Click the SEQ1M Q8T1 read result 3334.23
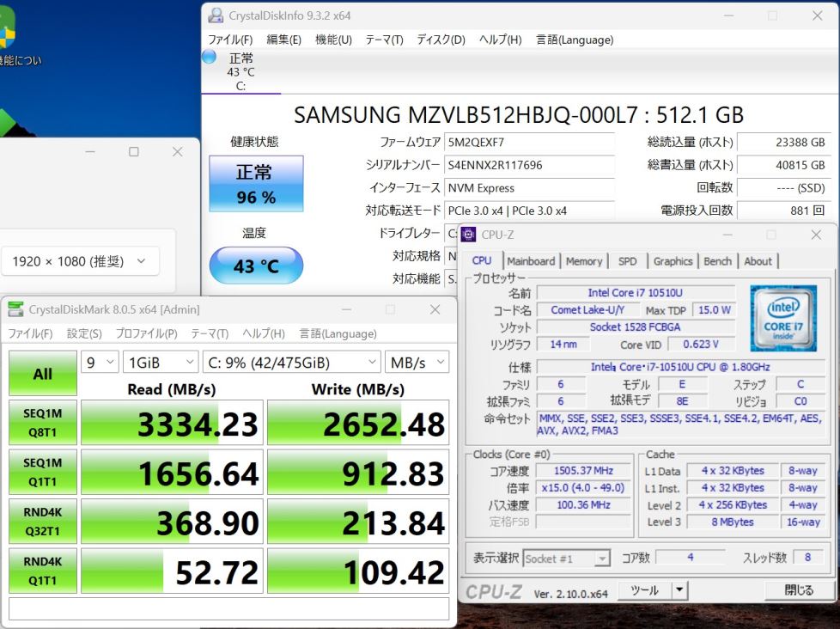The width and height of the screenshot is (840, 629). click(172, 423)
